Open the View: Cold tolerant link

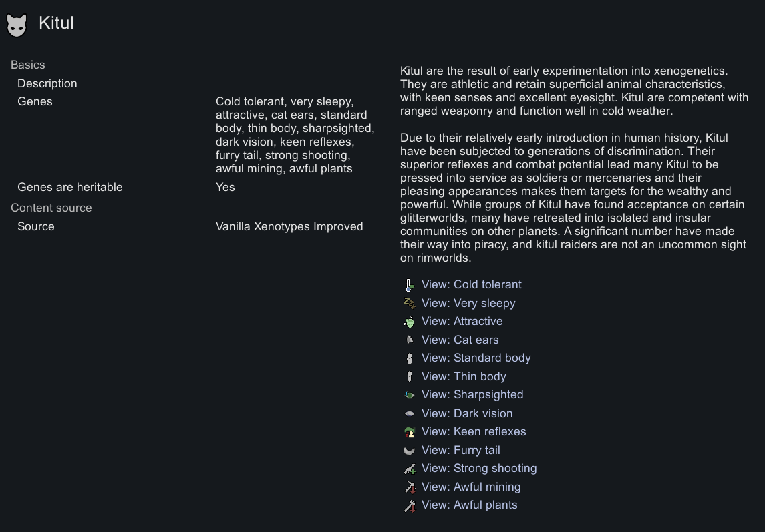pos(471,285)
